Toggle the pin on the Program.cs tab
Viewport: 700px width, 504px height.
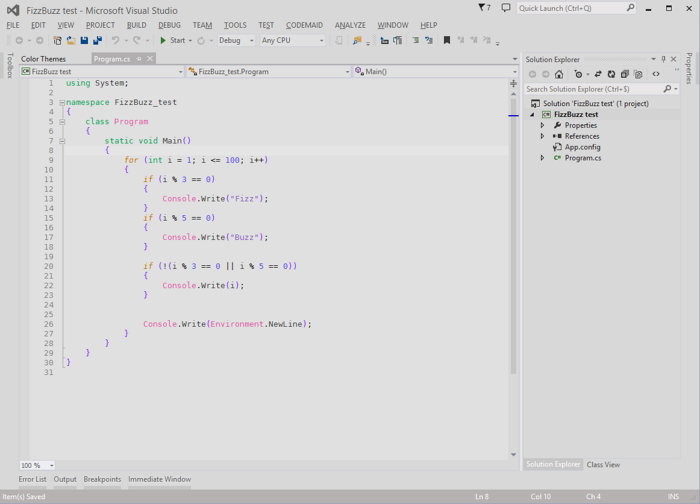139,58
